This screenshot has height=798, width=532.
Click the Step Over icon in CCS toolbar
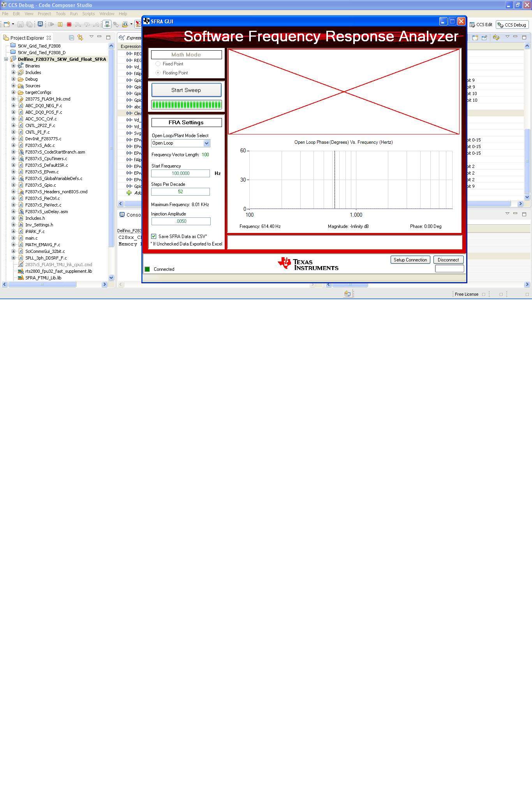[87, 24]
